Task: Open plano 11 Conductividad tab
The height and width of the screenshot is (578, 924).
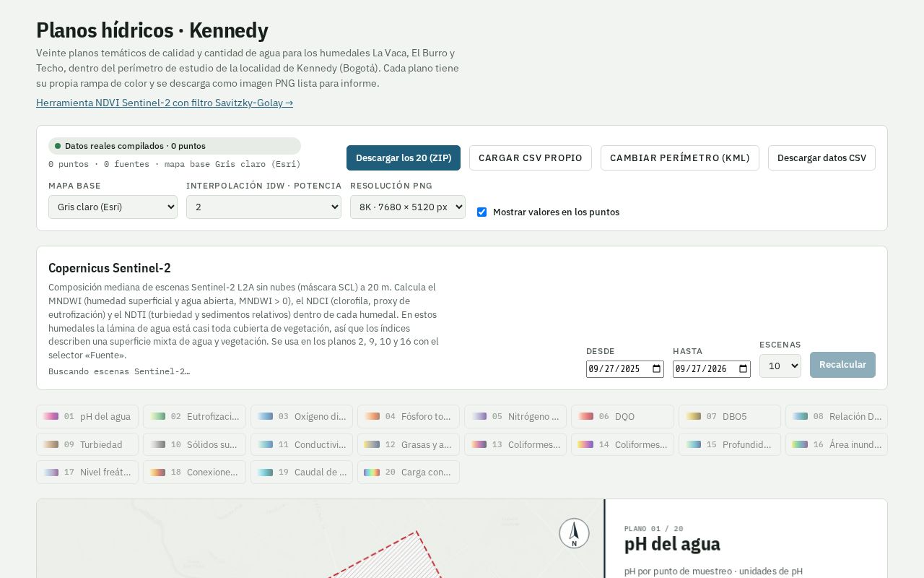Action: (302, 444)
